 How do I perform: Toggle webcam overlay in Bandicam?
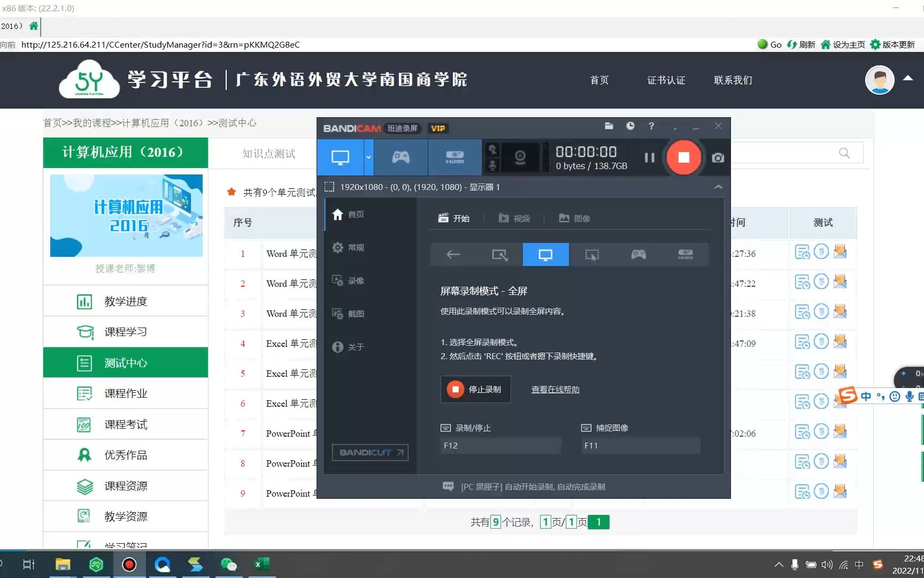520,157
